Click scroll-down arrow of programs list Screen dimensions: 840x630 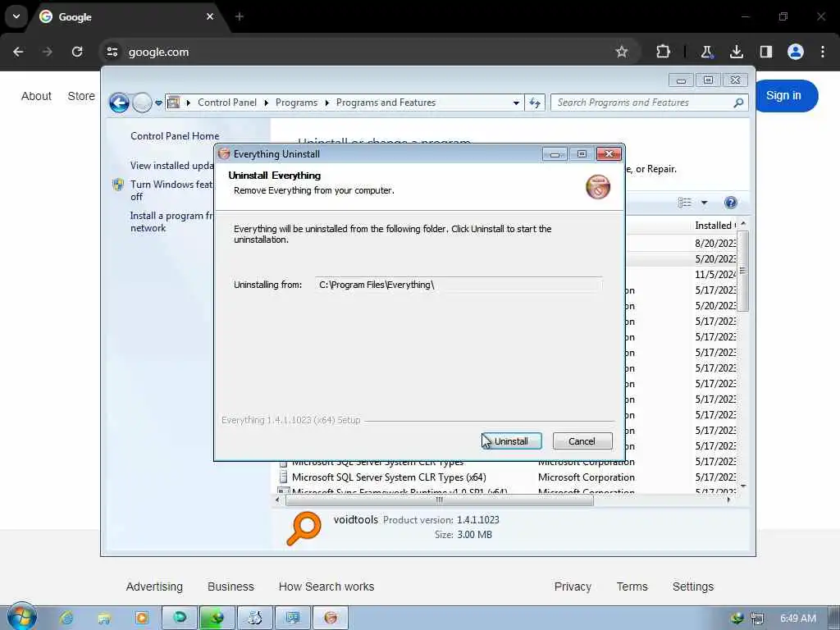click(x=743, y=486)
